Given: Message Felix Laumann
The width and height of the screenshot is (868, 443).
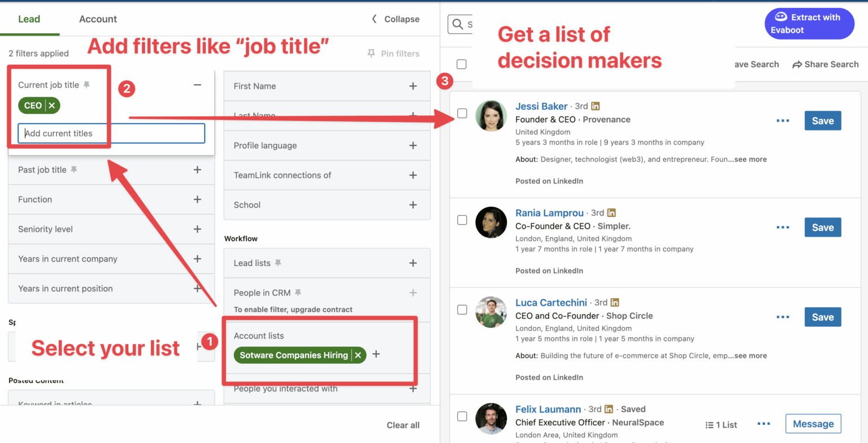Looking at the screenshot, I should (x=813, y=423).
